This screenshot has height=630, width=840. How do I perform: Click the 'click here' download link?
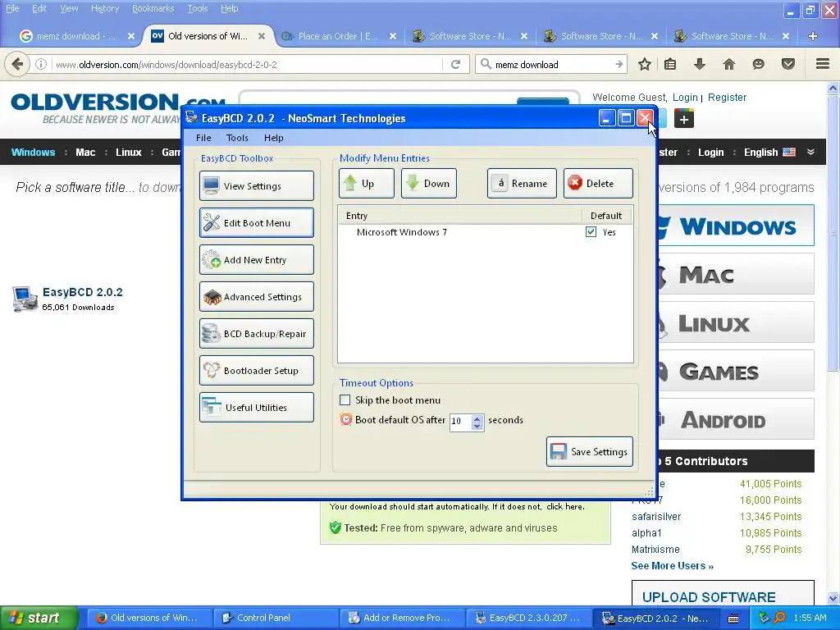coord(564,507)
